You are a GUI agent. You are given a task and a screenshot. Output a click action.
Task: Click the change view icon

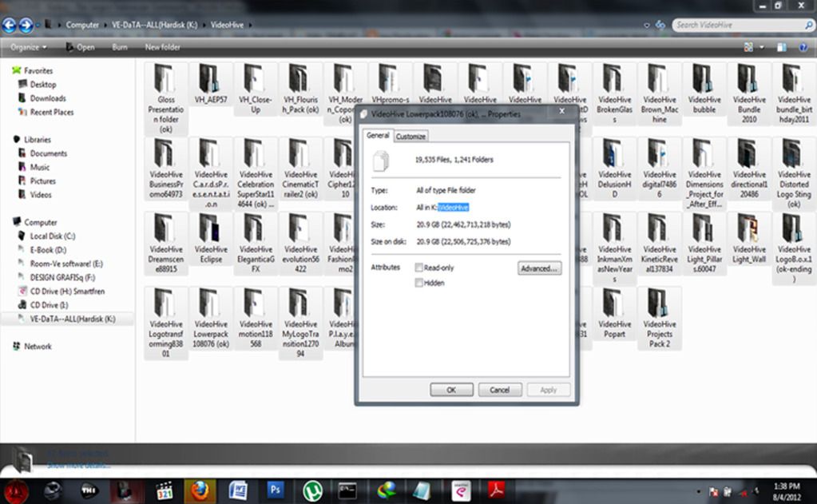tap(748, 47)
